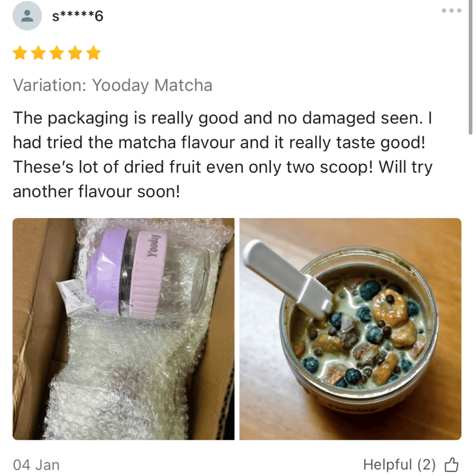Click the Variation: Yooday Matcha text
Viewport: 476px width, 476px height.
point(113,85)
